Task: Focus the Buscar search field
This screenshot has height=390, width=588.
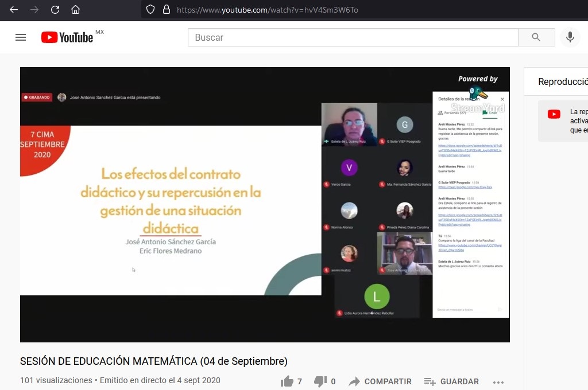Action: (353, 37)
